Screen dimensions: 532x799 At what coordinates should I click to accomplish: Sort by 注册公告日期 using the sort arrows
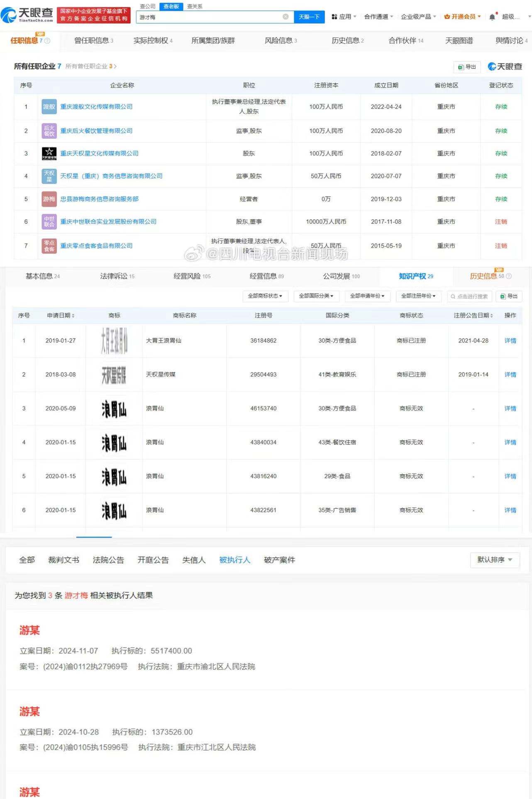pyautogui.click(x=492, y=316)
